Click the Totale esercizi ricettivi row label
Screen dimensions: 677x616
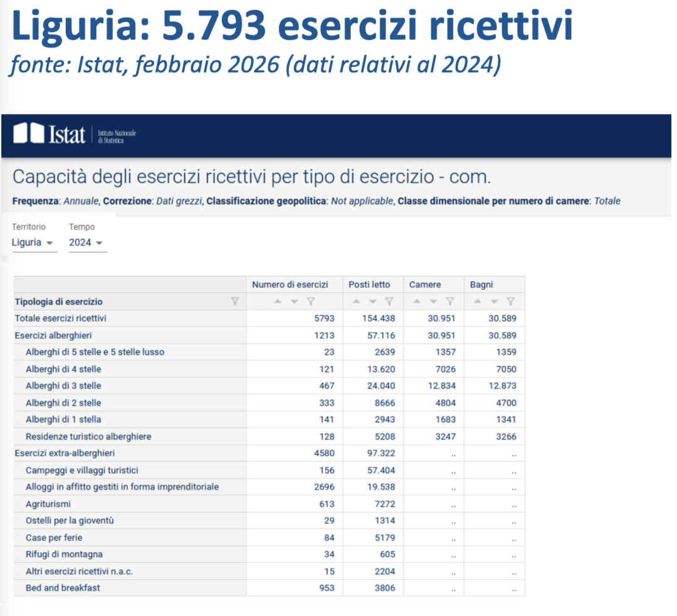point(61,318)
